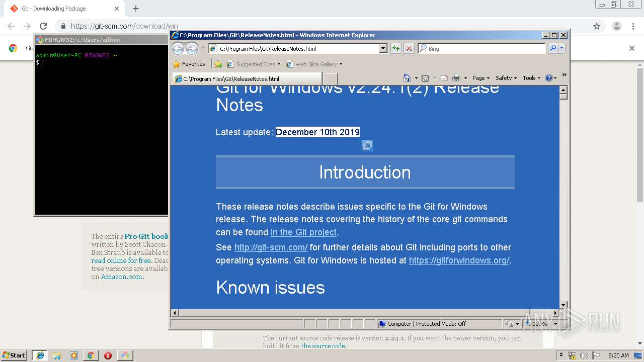Open the https://gitforwindows.org/ link
The height and width of the screenshot is (362, 644).
(x=459, y=260)
